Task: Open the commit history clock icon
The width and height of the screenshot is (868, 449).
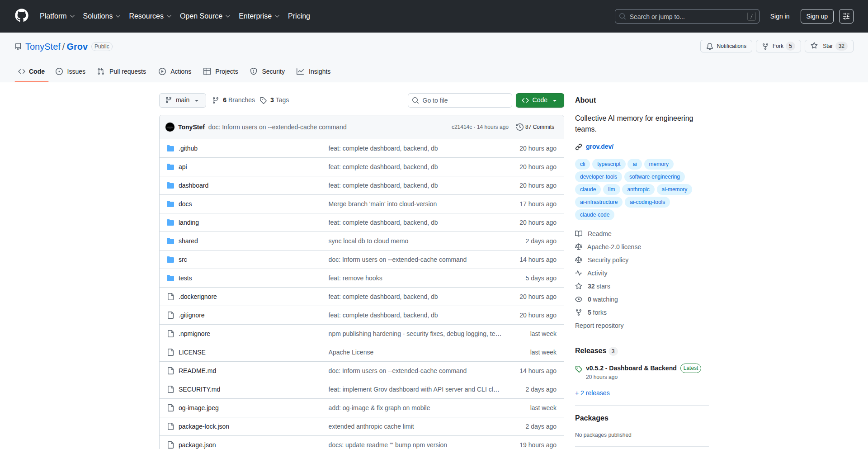Action: pyautogui.click(x=520, y=127)
